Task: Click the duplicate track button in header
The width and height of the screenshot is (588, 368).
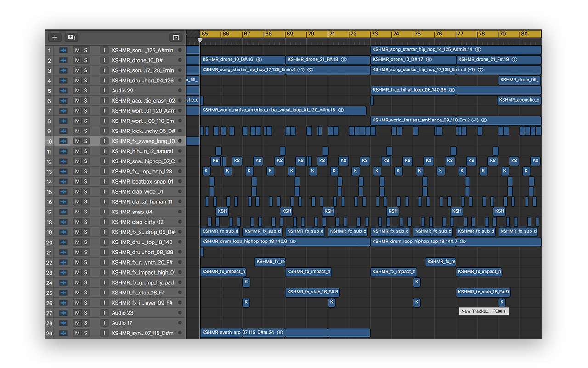Action: 71,37
